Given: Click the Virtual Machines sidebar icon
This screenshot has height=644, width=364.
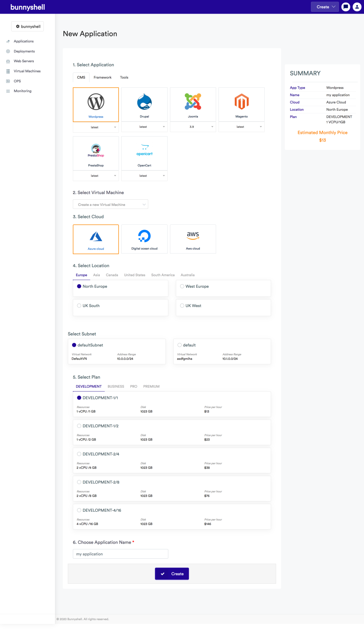Looking at the screenshot, I should pyautogui.click(x=8, y=71).
